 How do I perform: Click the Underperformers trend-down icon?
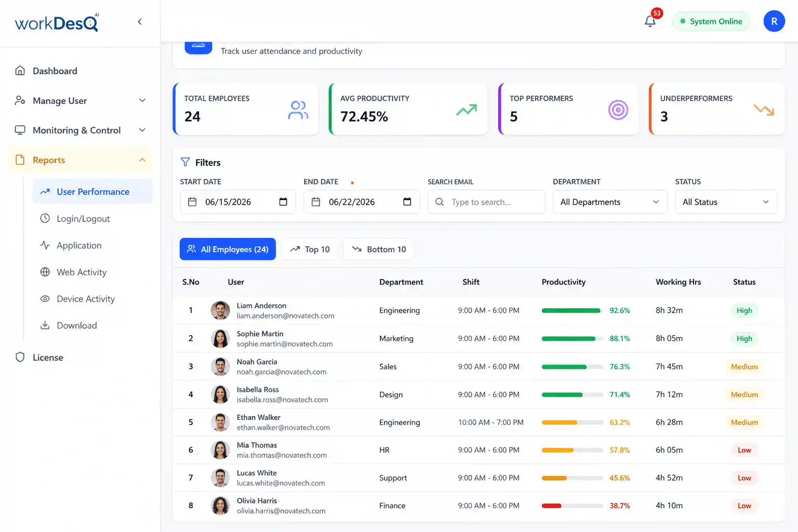coord(764,110)
